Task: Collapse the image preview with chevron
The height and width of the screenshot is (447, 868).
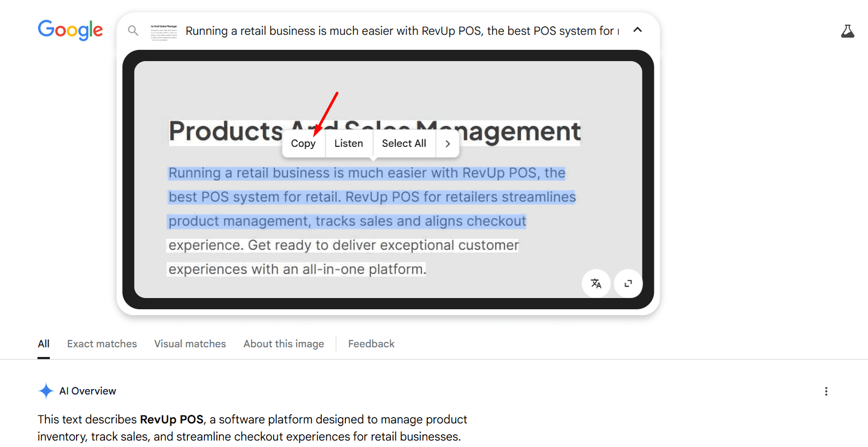Action: [x=637, y=30]
